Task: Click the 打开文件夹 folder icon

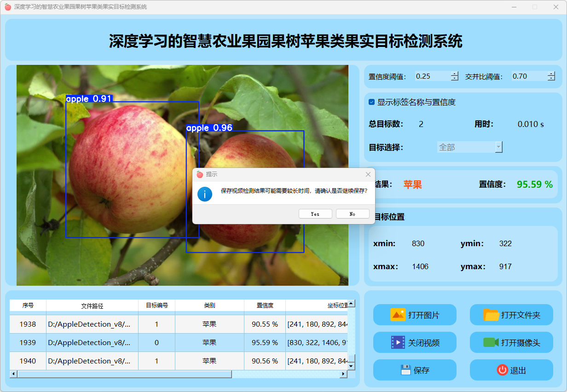Action: point(491,315)
